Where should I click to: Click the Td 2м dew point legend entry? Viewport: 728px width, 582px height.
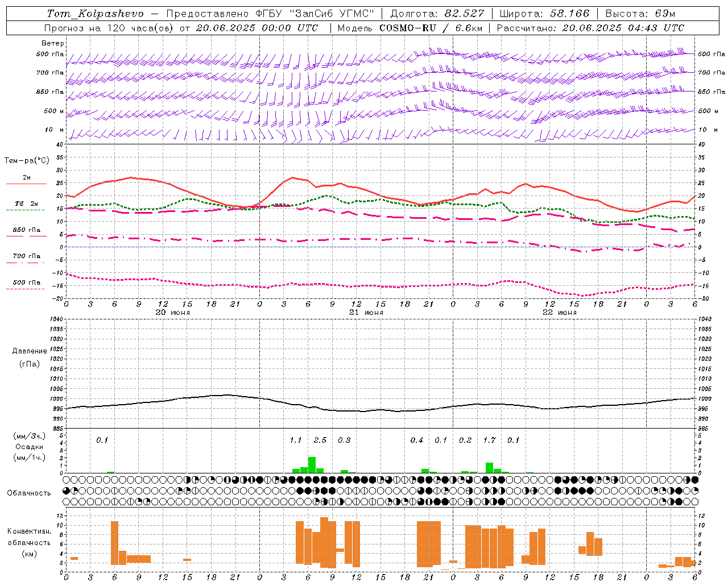[26, 203]
